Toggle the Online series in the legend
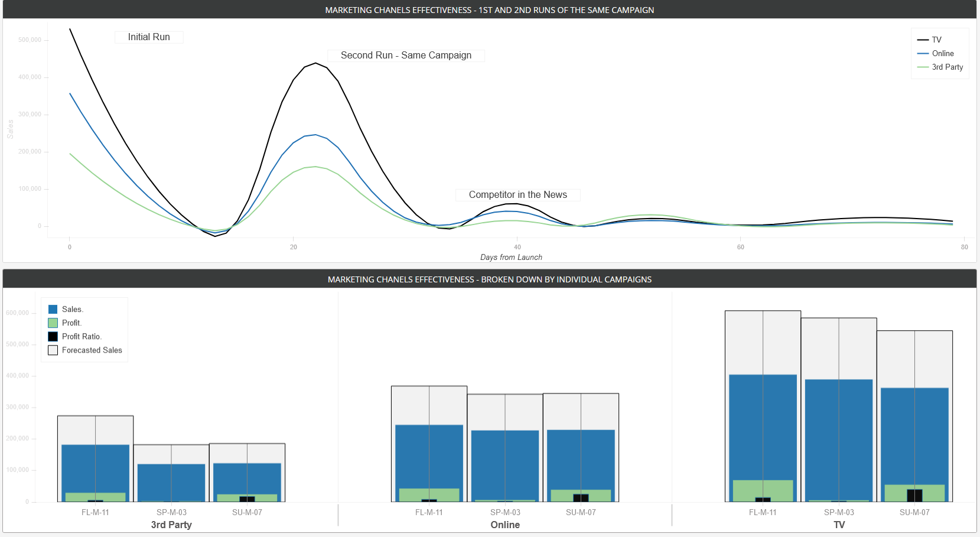This screenshot has width=980, height=537. (935, 53)
